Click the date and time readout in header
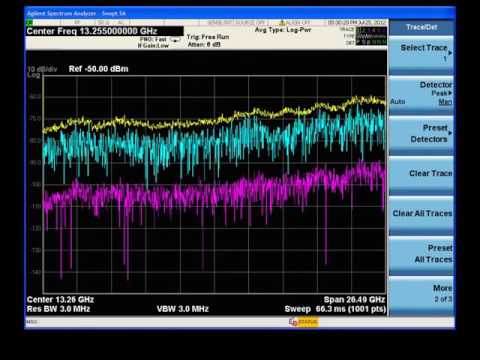480x360 pixels. coord(356,23)
